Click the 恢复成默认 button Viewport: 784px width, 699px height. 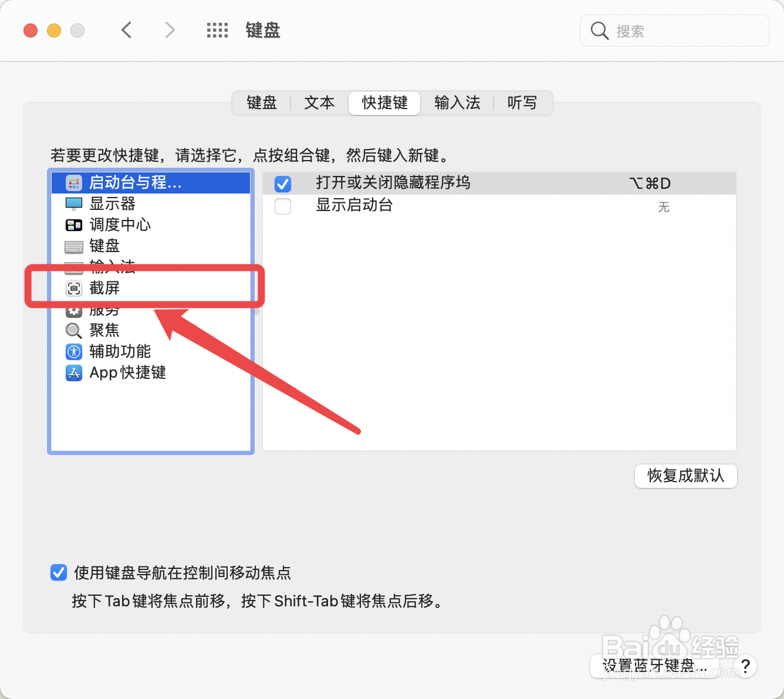[685, 476]
